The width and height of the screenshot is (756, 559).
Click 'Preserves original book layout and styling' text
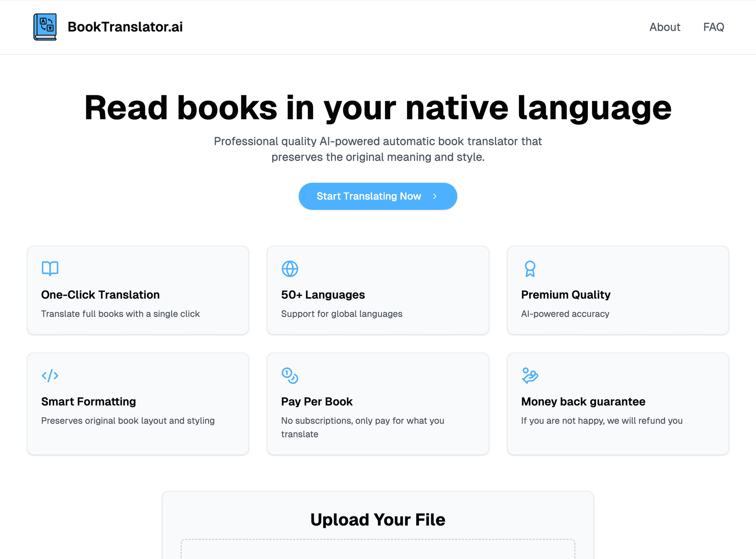pos(128,420)
